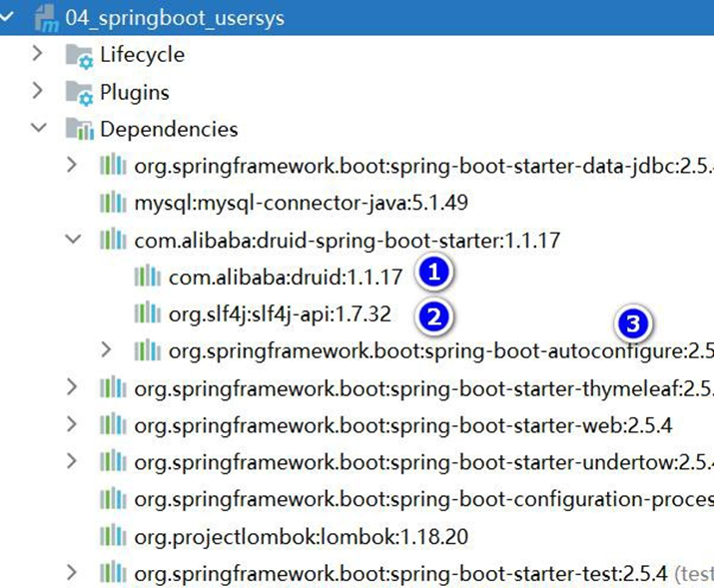Expand the spring-boot-starter-test dependency
This screenshot has height=588, width=714.
[x=72, y=573]
